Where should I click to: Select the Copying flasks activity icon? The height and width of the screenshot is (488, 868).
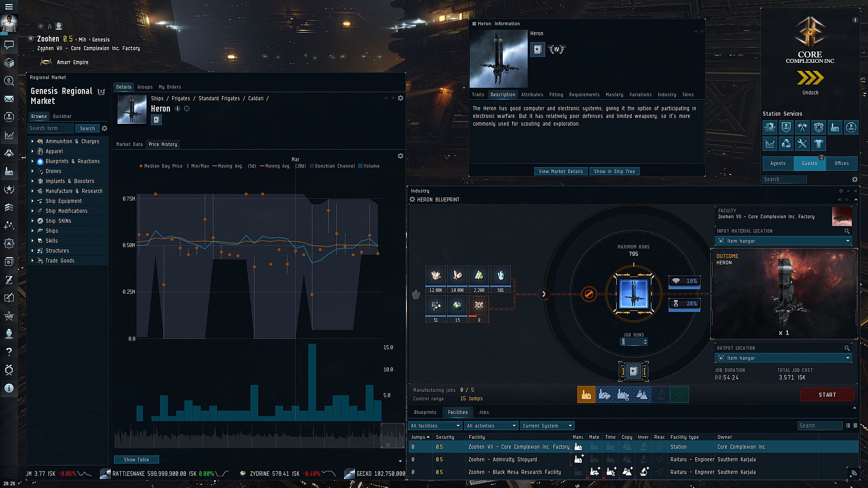tap(642, 394)
